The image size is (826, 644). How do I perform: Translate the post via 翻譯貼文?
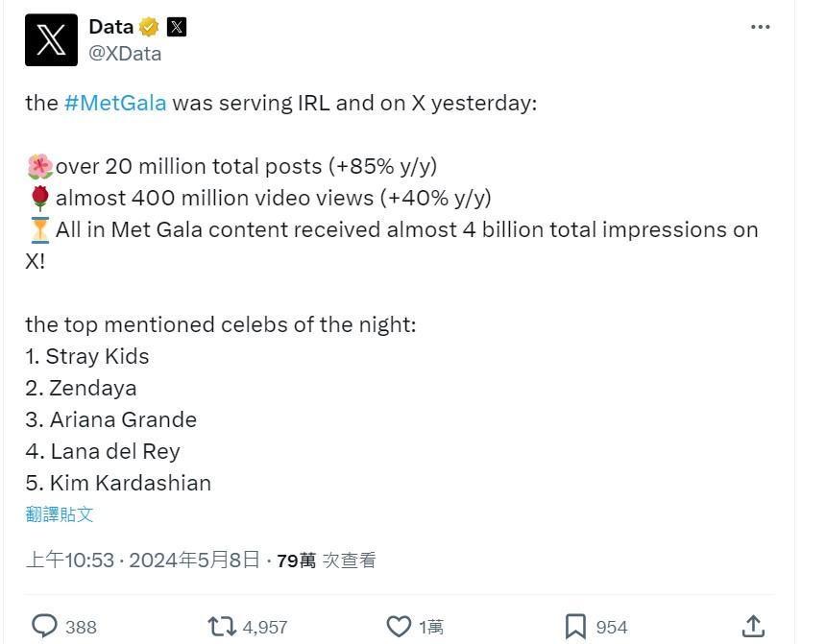point(60,513)
